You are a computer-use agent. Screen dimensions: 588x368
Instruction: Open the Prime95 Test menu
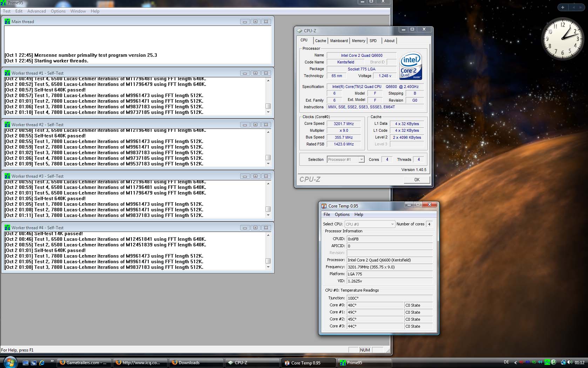coord(7,11)
